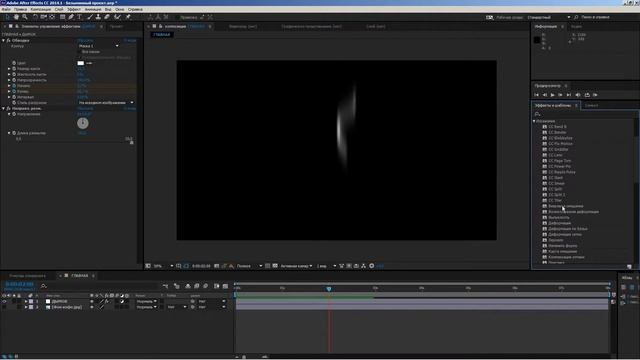
Task: Select the Brush tool
Action: click(x=90, y=17)
